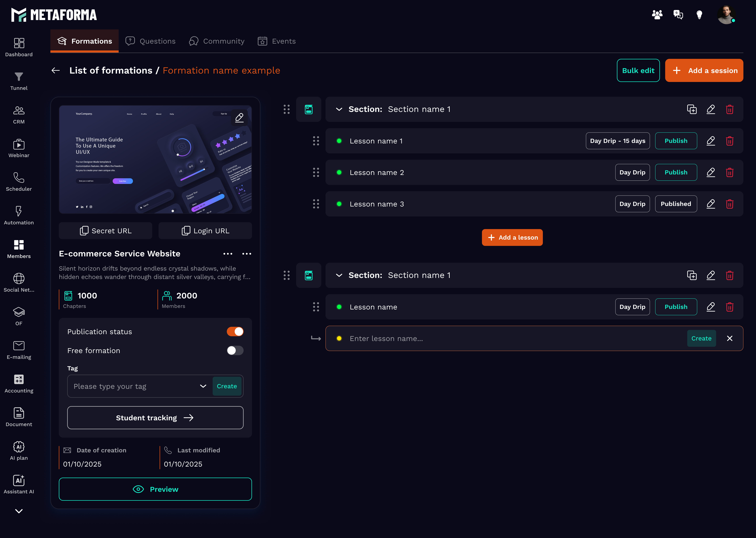Open the Events tab
This screenshot has width=756, height=538.
(x=277, y=41)
